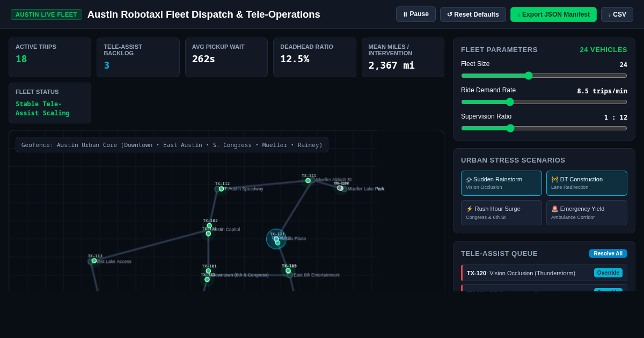Click the 8.5 trips/min value
This screenshot has height=338, width=644.
602,91
